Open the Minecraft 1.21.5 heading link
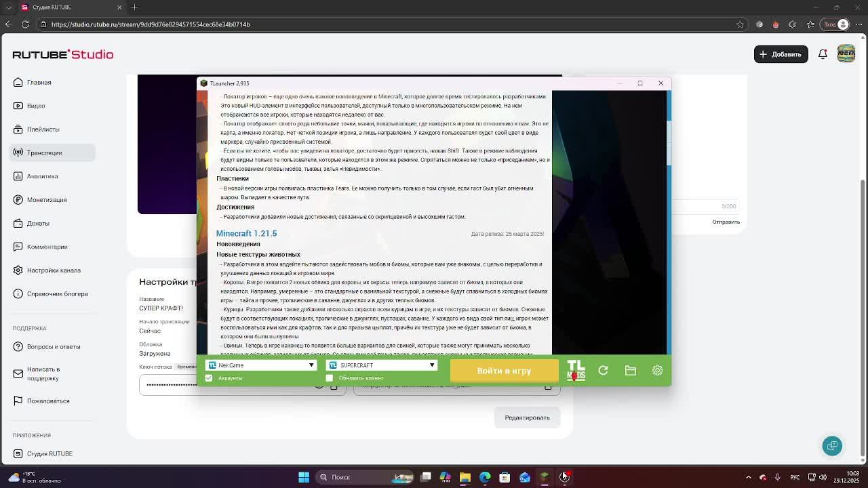Image resolution: width=868 pixels, height=488 pixels. 246,233
